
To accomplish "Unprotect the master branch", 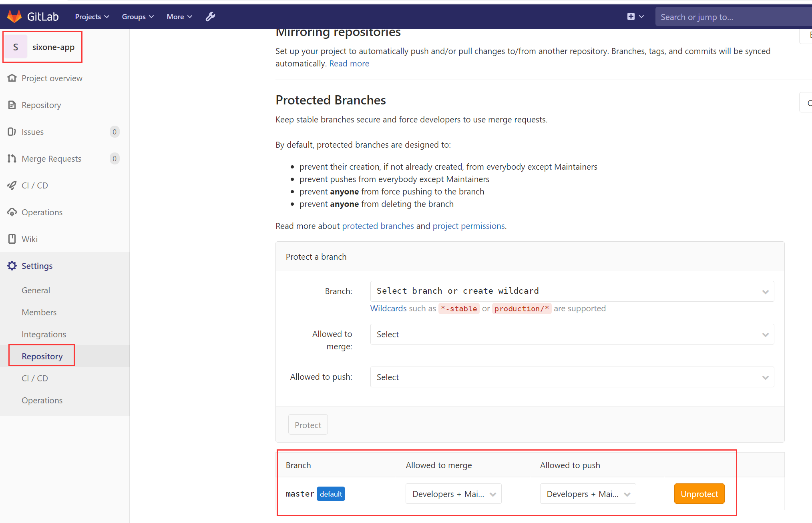I will pos(699,493).
